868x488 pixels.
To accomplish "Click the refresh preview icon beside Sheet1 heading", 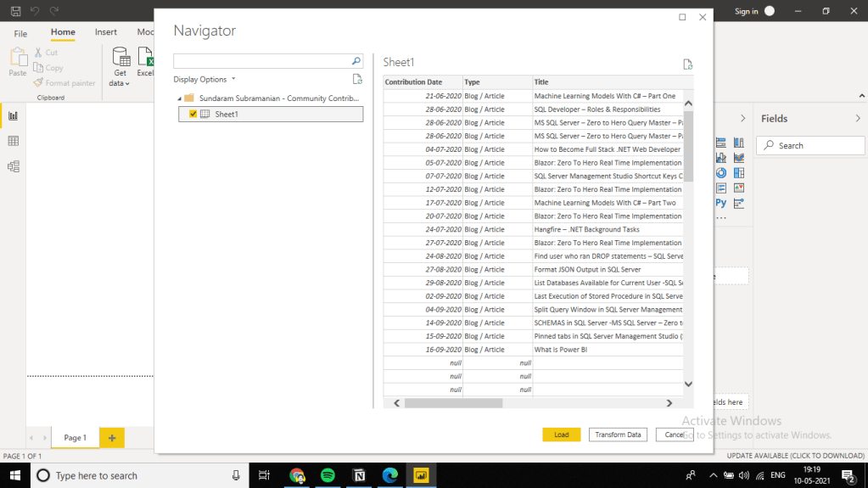I will tap(688, 64).
